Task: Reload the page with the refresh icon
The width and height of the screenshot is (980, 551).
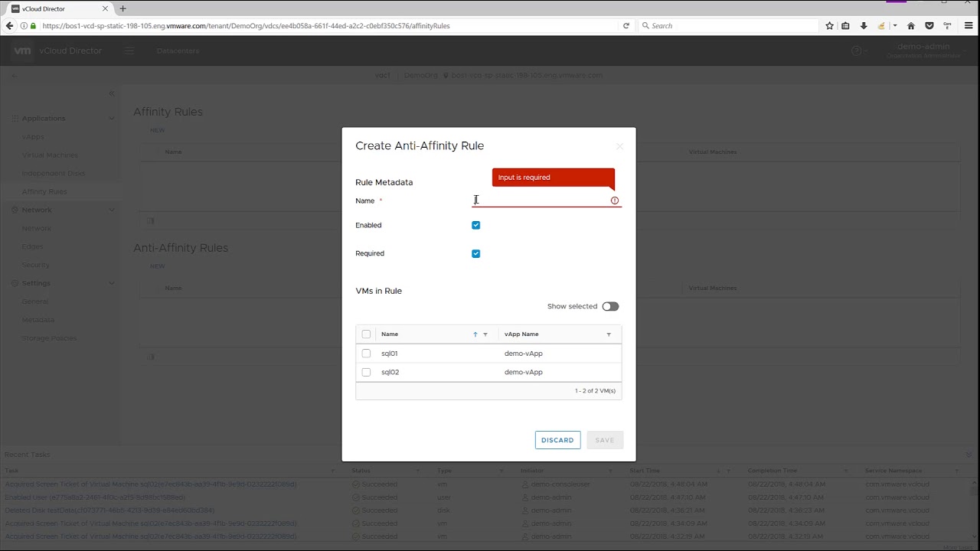Action: (x=626, y=25)
